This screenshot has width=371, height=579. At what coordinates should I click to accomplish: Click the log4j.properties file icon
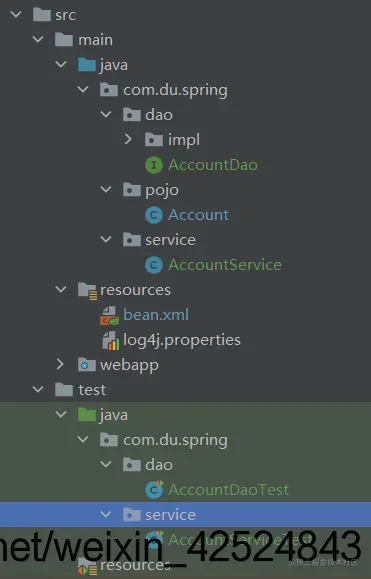pos(110,340)
